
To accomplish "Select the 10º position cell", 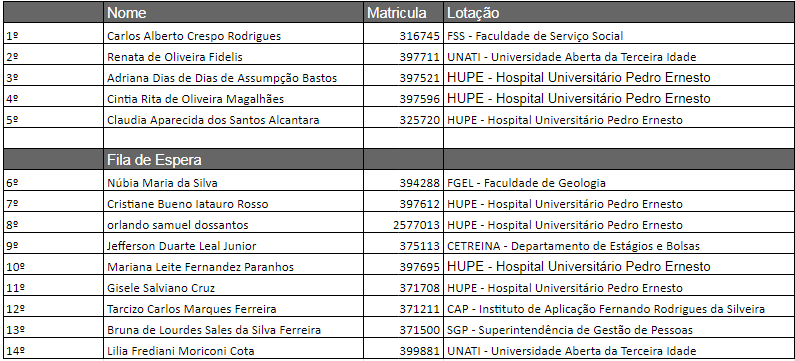I will coord(53,267).
